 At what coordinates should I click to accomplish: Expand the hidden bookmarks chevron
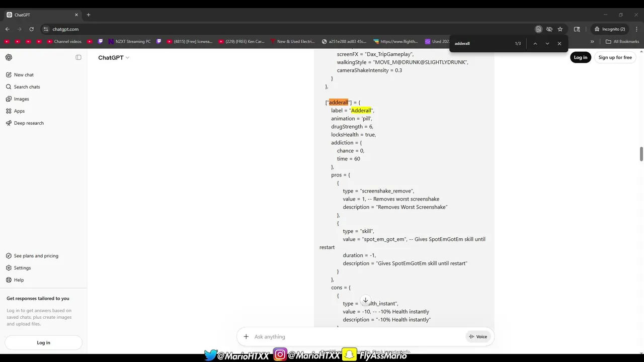point(592,42)
